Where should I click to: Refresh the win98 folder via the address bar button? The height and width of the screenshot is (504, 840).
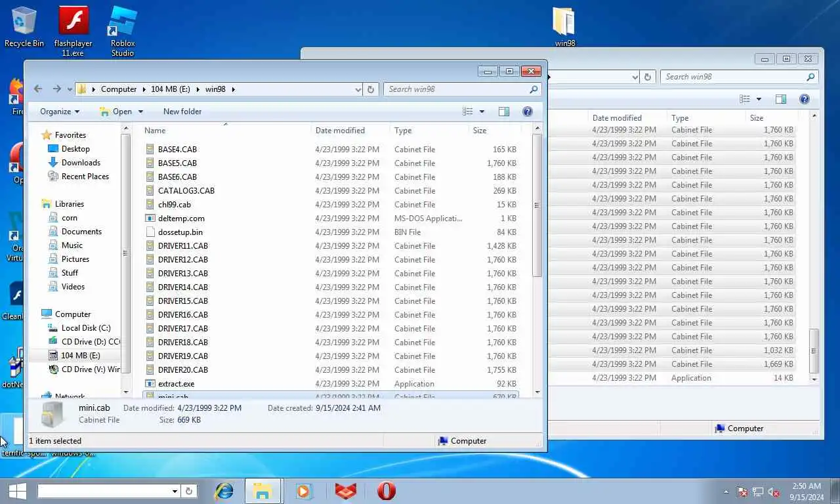[x=371, y=89]
